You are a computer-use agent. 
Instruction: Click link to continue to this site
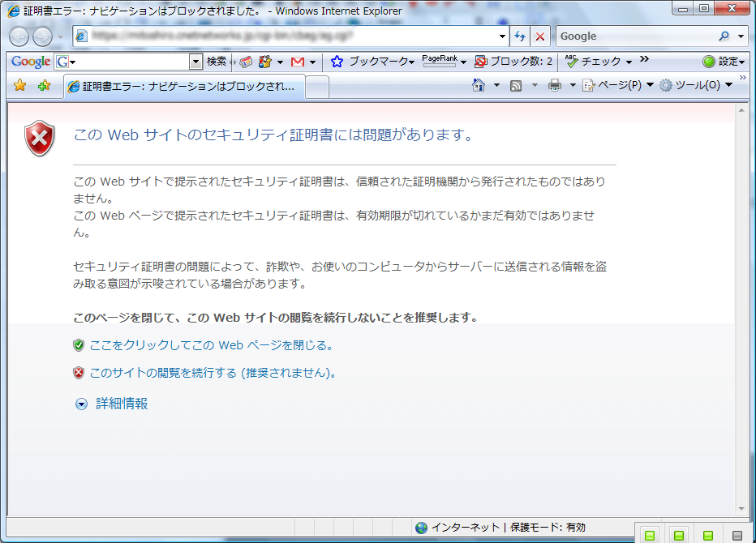click(213, 373)
